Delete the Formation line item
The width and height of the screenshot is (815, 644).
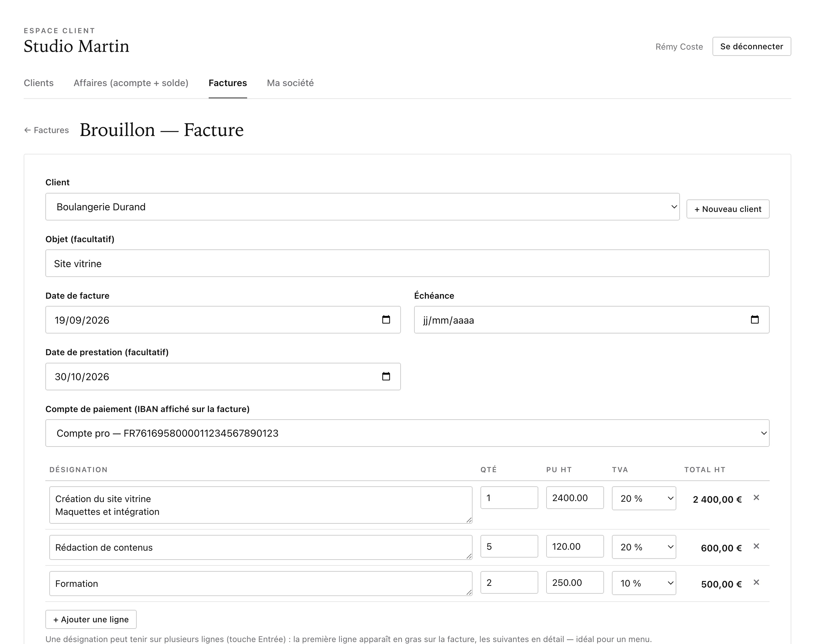pyautogui.click(x=756, y=583)
